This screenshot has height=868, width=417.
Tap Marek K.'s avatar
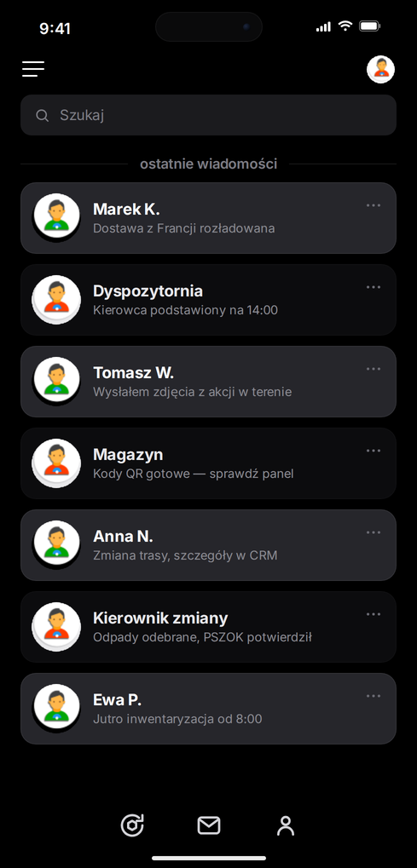point(56,217)
